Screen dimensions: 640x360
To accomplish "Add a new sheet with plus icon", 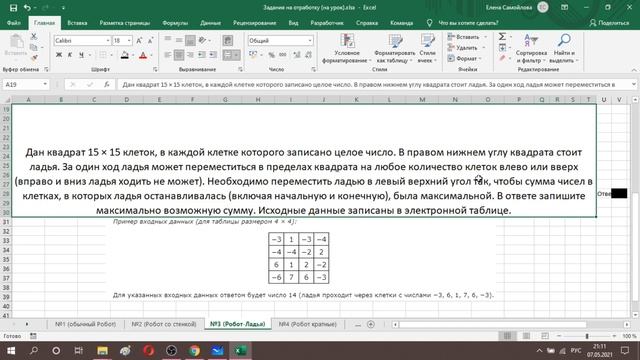I will (x=371, y=324).
